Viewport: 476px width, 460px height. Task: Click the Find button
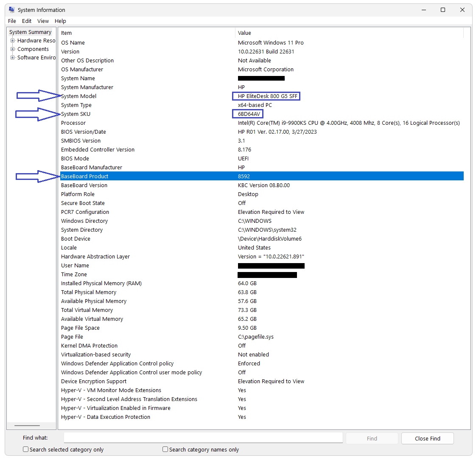[372, 438]
